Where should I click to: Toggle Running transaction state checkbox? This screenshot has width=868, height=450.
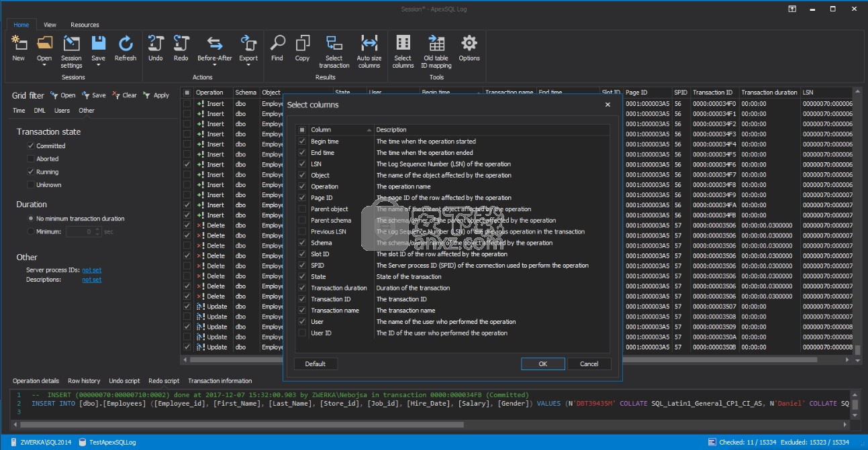(30, 172)
